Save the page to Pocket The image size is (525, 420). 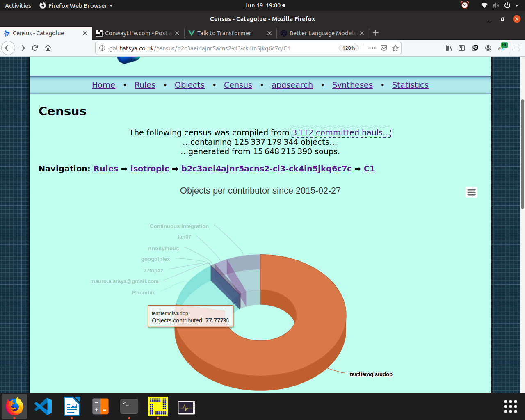pyautogui.click(x=384, y=48)
